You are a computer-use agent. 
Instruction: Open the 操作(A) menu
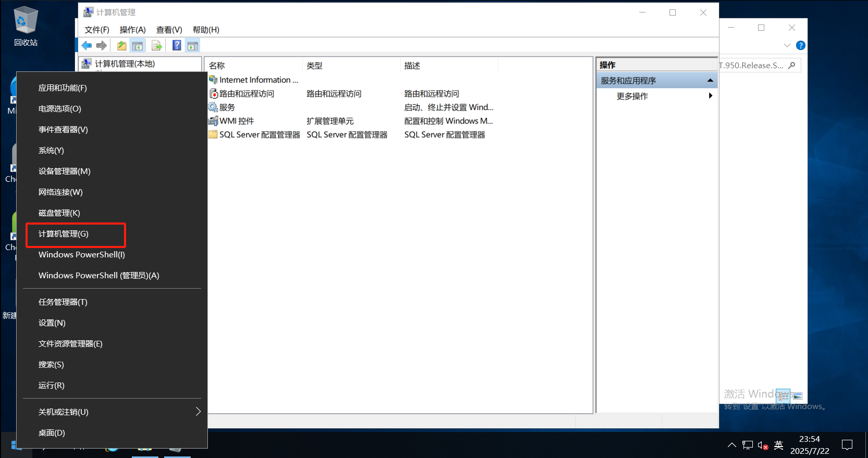point(133,30)
